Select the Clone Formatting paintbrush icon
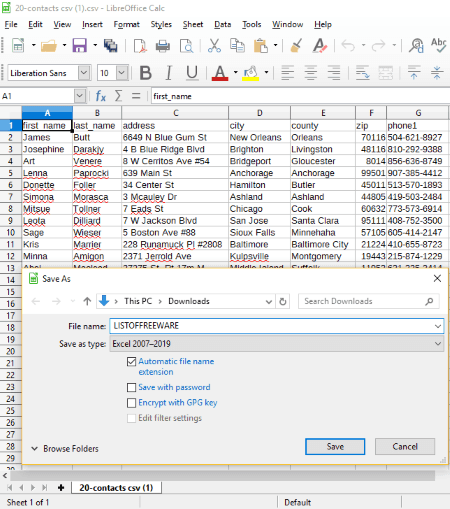The image size is (450, 509). click(x=296, y=45)
